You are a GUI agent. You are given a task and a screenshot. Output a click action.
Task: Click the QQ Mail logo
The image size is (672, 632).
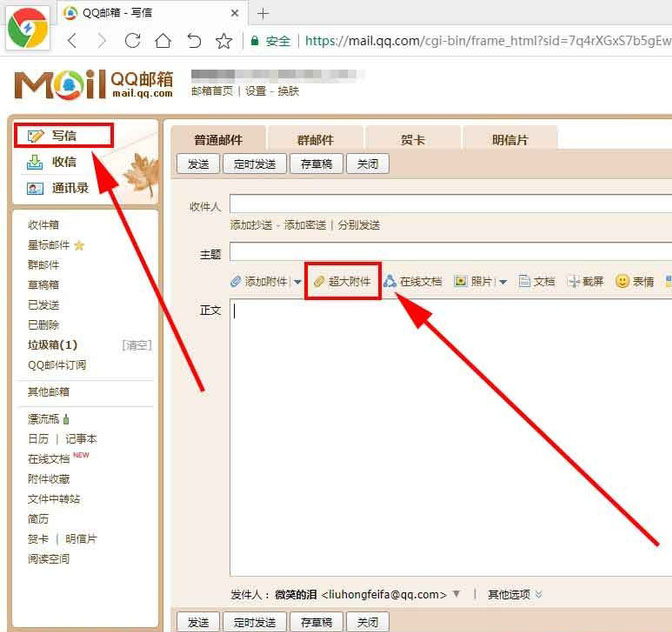93,84
